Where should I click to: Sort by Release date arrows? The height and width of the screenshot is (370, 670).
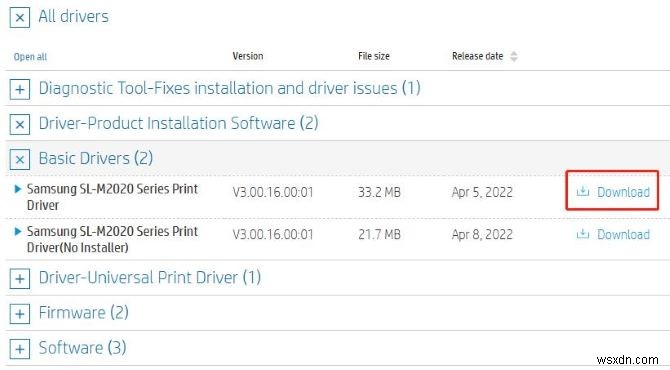click(x=514, y=56)
